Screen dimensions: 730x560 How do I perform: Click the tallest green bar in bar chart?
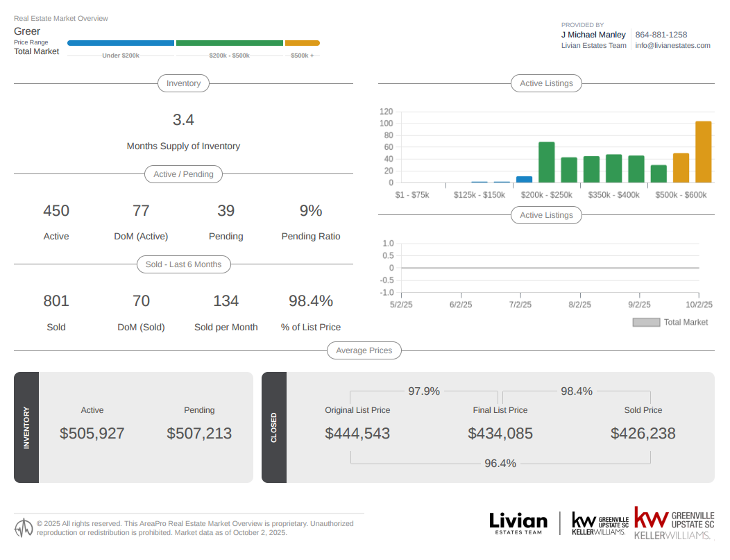click(x=547, y=162)
